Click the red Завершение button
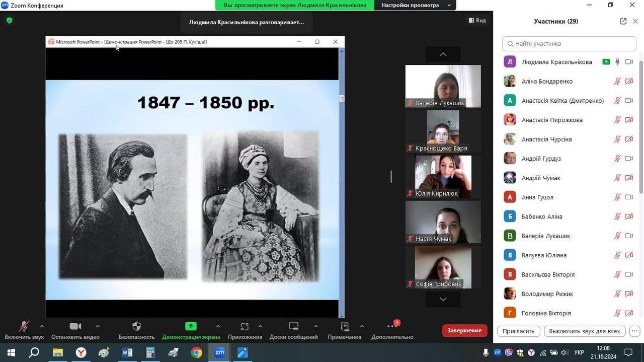 464,330
